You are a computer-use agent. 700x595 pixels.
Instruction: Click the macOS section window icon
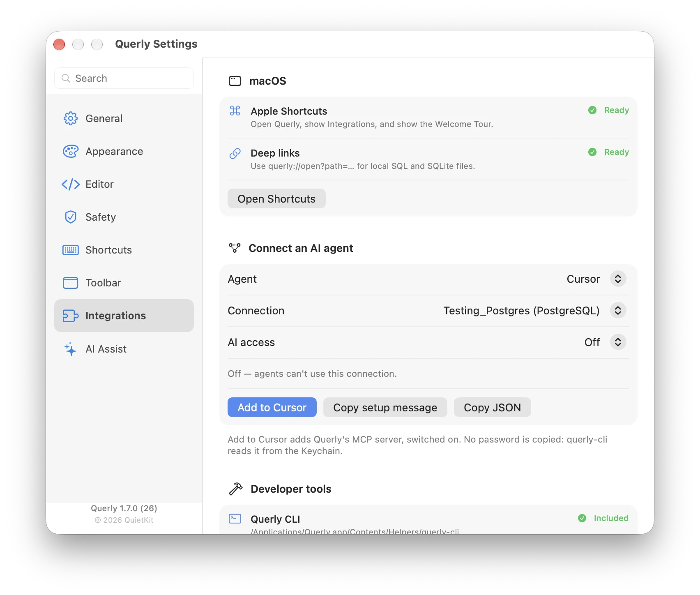click(235, 81)
